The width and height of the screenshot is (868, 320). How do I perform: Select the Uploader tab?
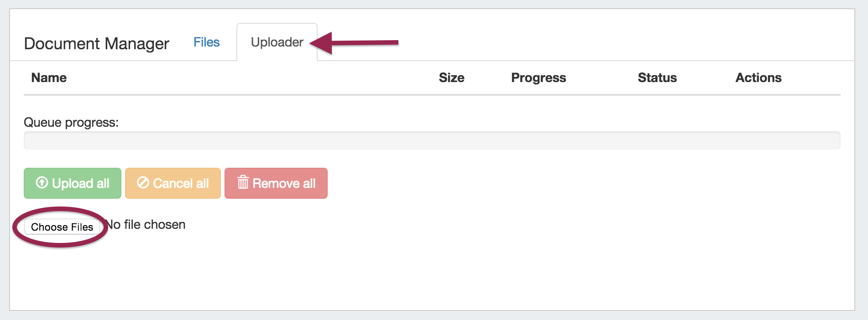tap(277, 42)
